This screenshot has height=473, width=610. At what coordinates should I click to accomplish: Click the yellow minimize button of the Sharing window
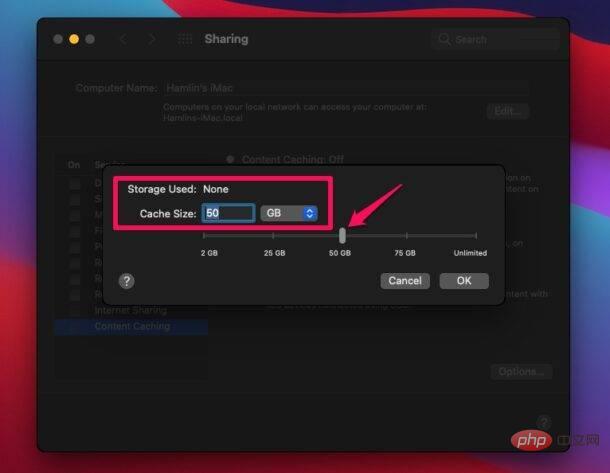[73, 39]
